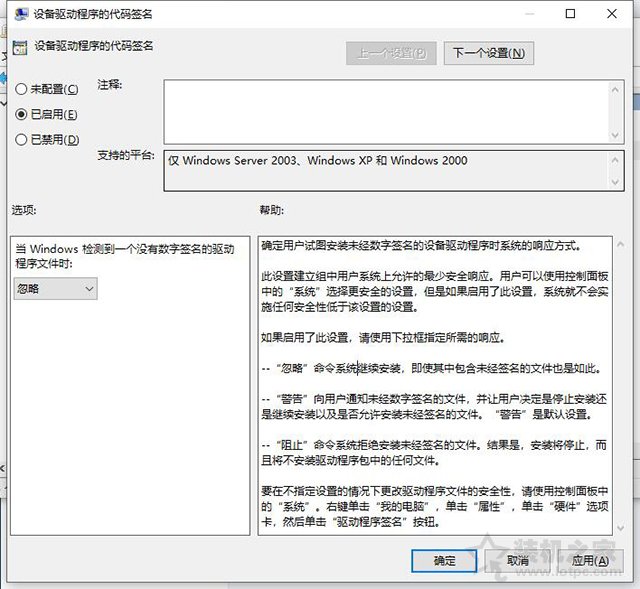Image resolution: width=640 pixels, height=589 pixels.
Task: Click the 选项: label
Action: pyautogui.click(x=24, y=210)
